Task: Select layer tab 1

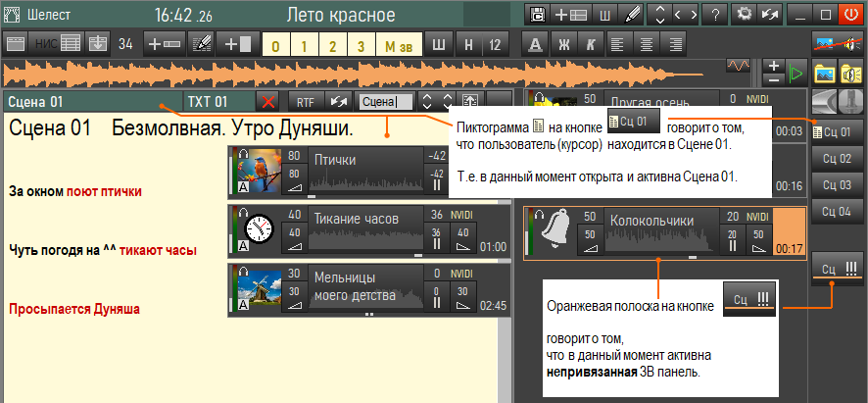Action: tap(304, 45)
